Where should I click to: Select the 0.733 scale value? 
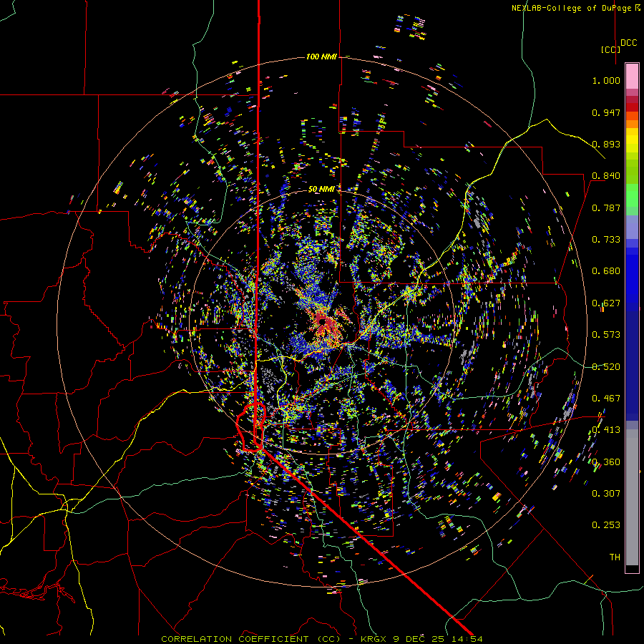(x=606, y=240)
